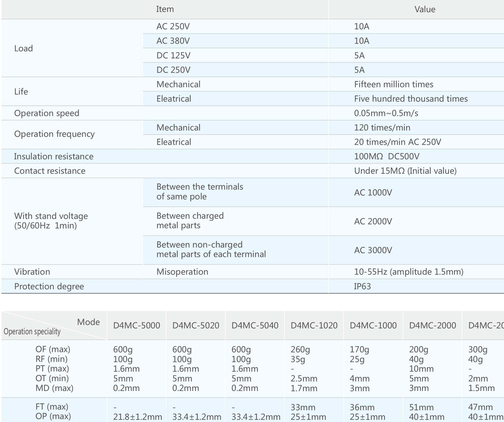Select the 'D4MC-5020' column header
The width and height of the screenshot is (504, 422).
click(196, 325)
